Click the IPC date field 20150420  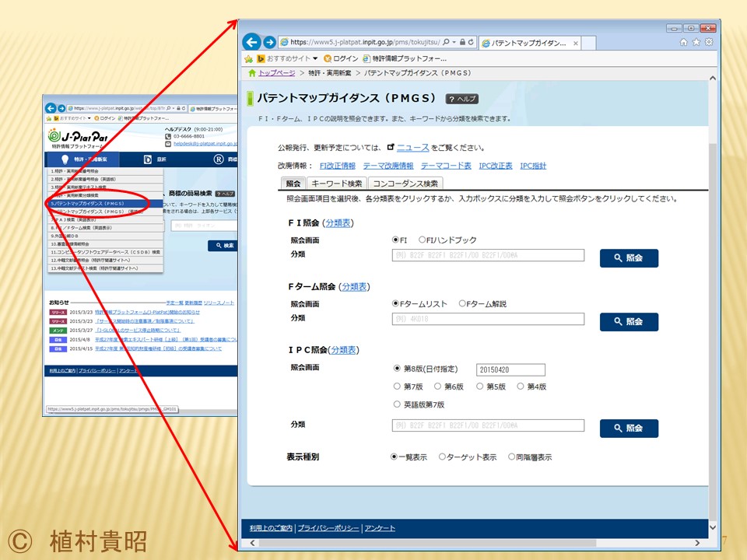click(x=510, y=369)
